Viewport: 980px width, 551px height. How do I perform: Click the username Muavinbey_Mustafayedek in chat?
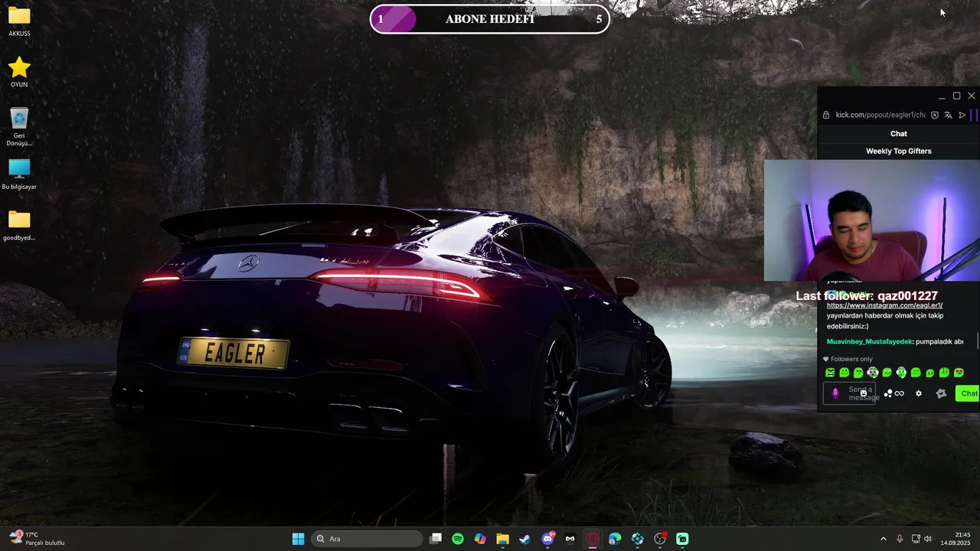[x=869, y=341]
